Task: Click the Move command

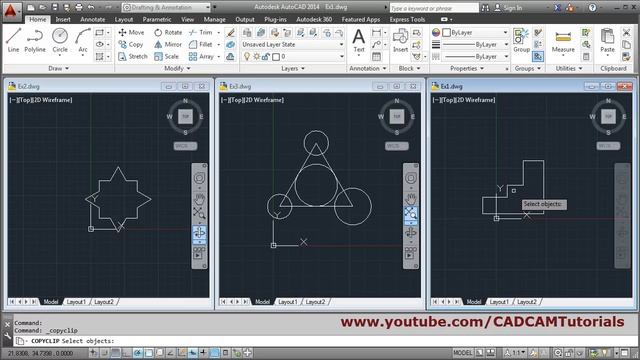Action: pos(131,32)
